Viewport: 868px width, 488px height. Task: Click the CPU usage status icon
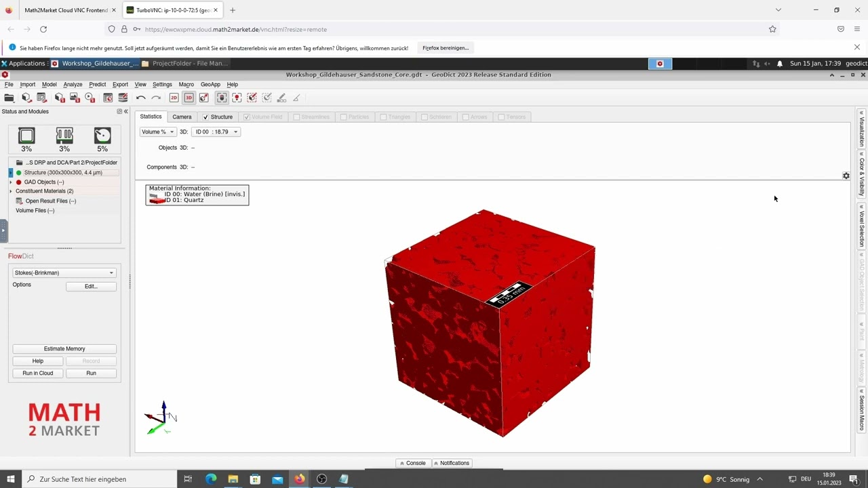(26, 136)
